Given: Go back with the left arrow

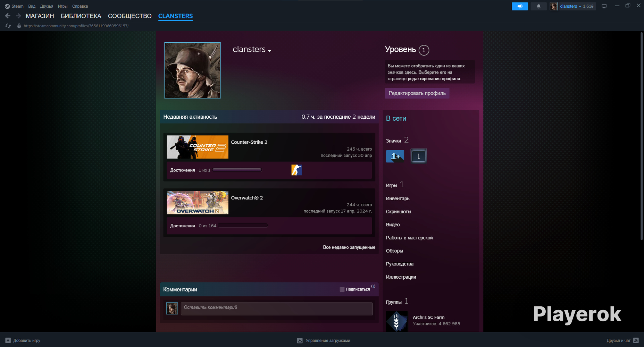Looking at the screenshot, I should [x=8, y=16].
